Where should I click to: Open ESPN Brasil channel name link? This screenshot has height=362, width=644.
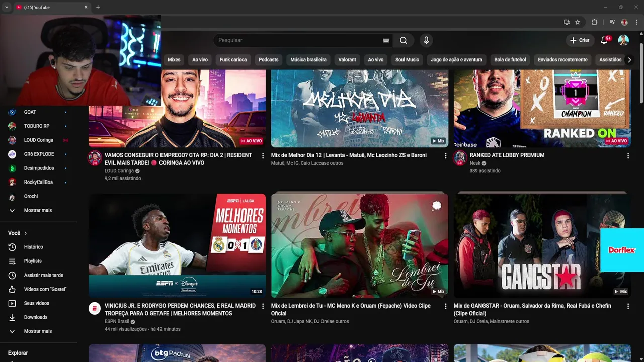click(117, 321)
